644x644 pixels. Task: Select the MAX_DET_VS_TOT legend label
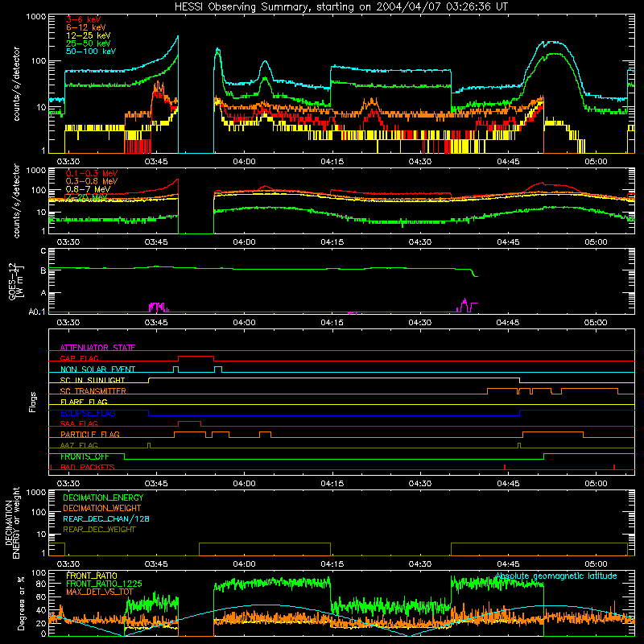[100, 592]
